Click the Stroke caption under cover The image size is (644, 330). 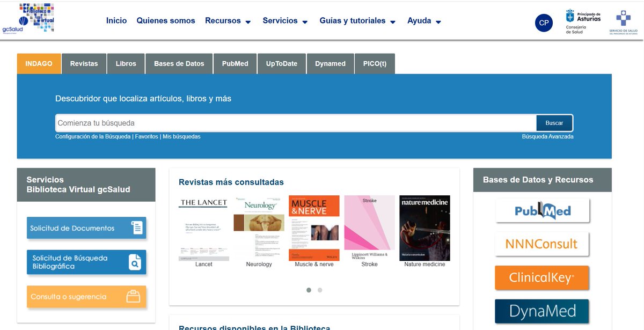click(370, 265)
